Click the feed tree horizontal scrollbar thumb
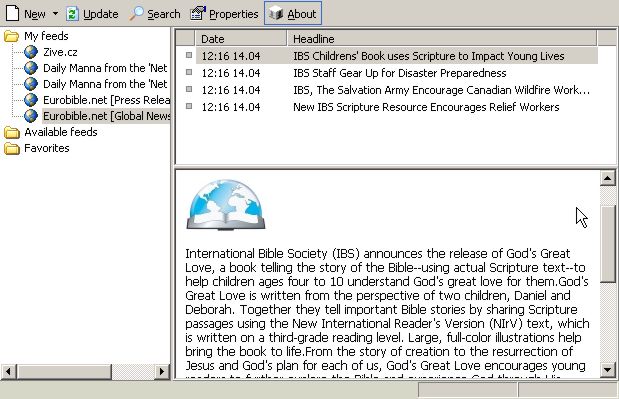This screenshot has width=619, height=399. pyautogui.click(x=64, y=371)
